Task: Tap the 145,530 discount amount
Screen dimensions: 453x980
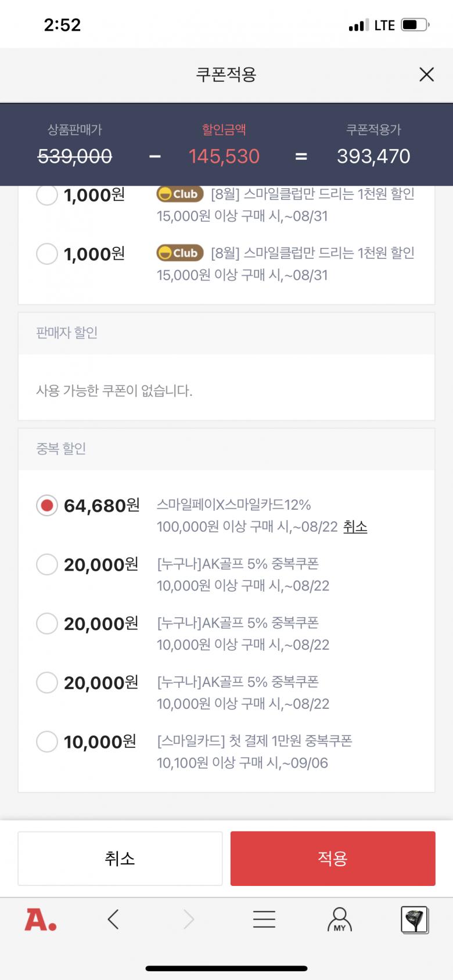Action: 224,156
